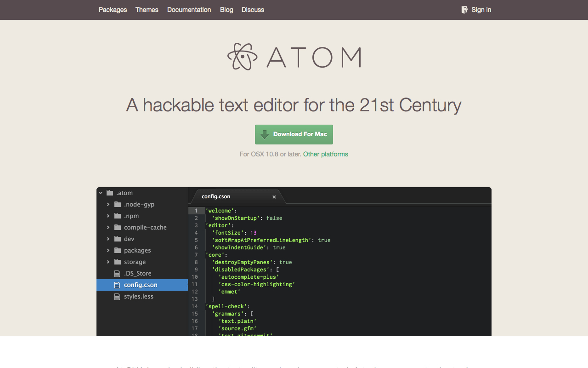588x368 pixels.
Task: Click line number 7 in the editor gutter
Action: click(196, 255)
